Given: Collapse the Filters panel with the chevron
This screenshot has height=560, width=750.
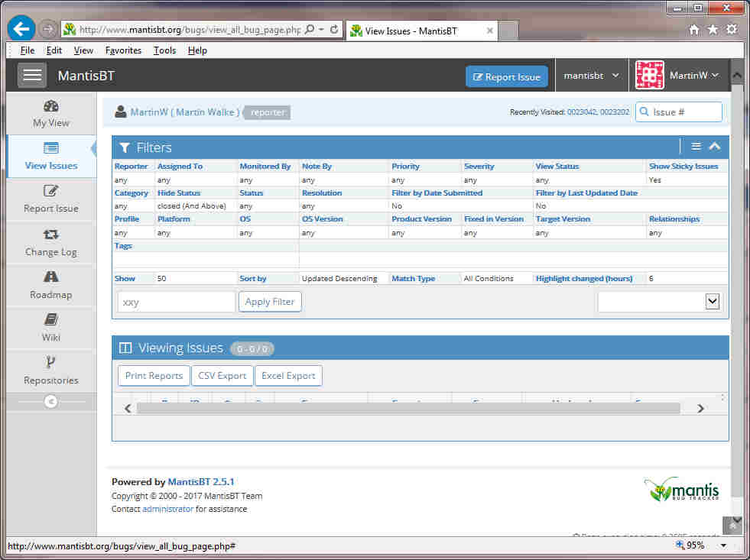Looking at the screenshot, I should (x=714, y=147).
